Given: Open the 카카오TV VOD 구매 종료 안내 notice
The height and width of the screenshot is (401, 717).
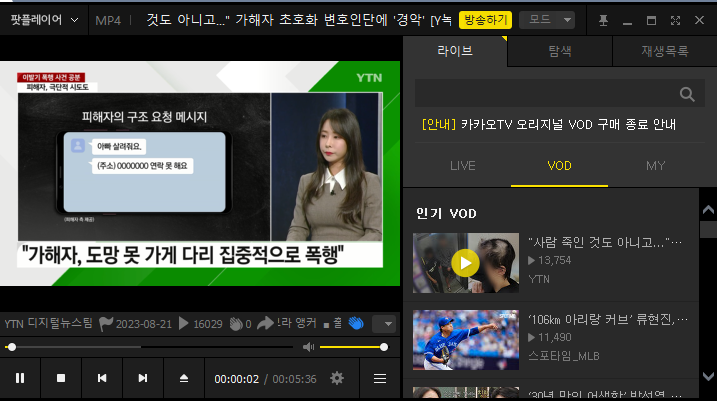Looking at the screenshot, I should tap(549, 124).
